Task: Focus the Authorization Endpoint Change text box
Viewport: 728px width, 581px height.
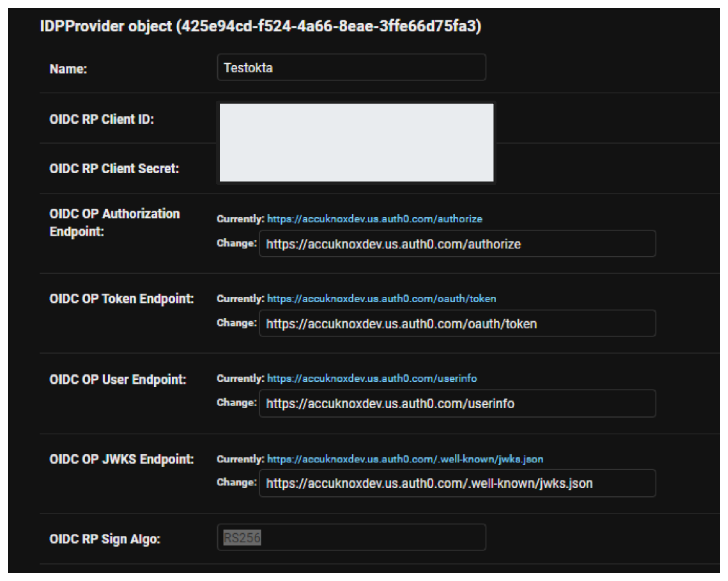Action: 457,244
